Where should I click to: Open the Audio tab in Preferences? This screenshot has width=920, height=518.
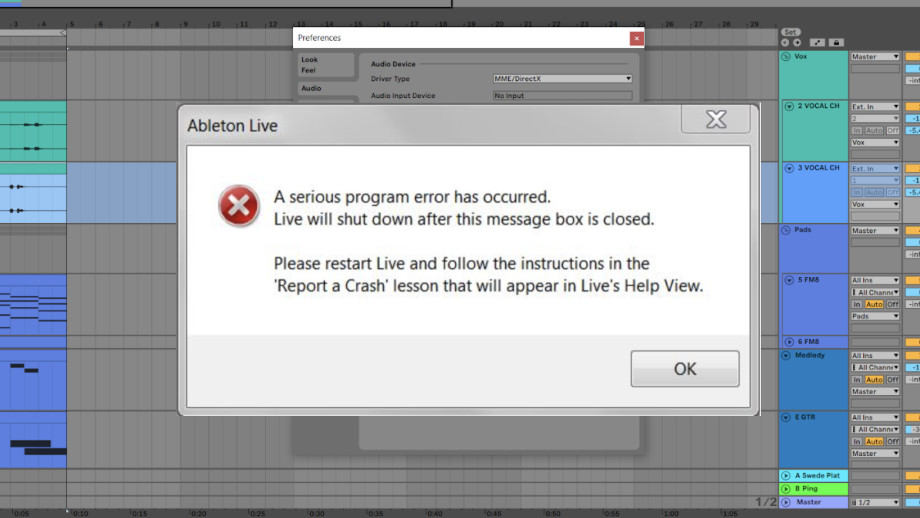pos(326,88)
